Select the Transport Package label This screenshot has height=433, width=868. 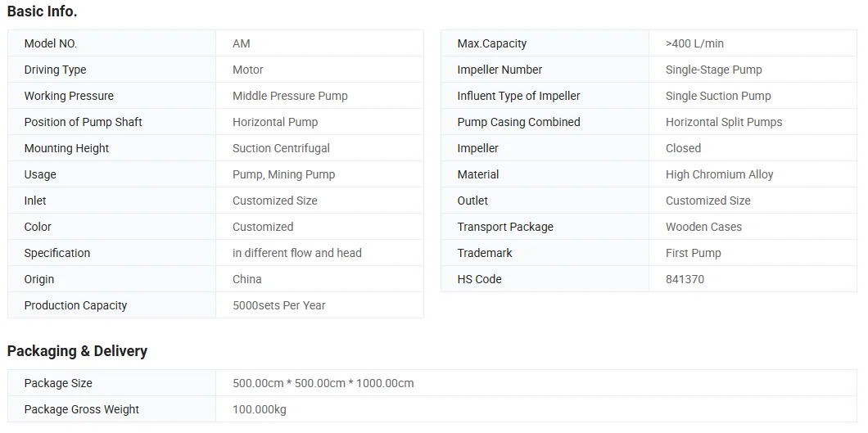pos(505,227)
